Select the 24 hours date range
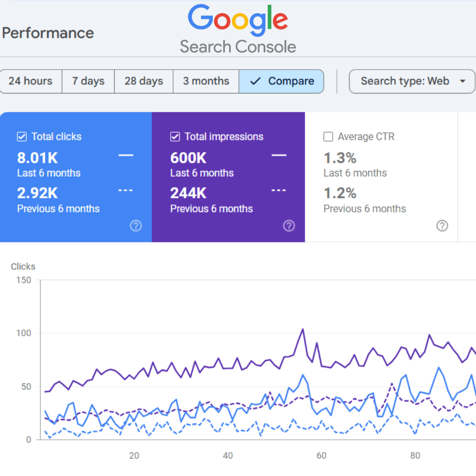 (30, 82)
